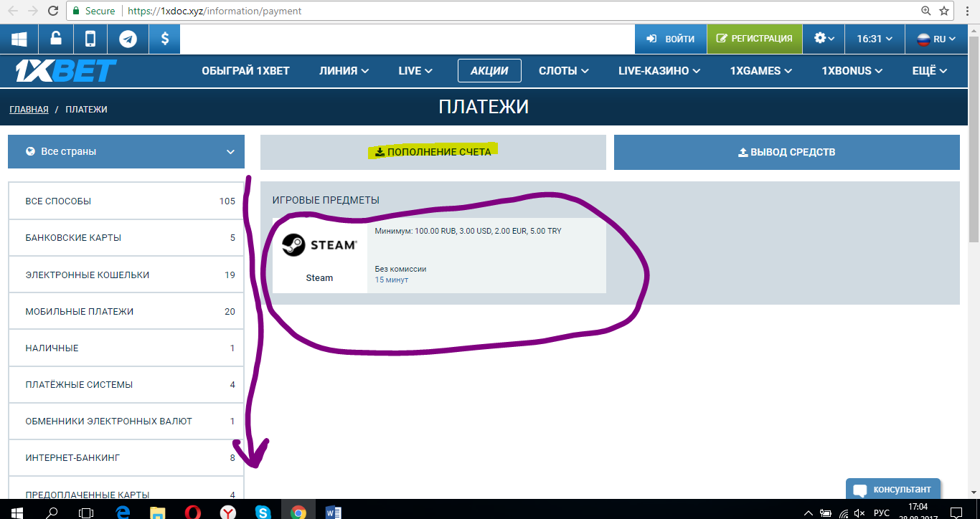Select ПЛАТЁЖНЫЕ СИСТЕМЫ category
This screenshot has height=519, width=980.
126,385
